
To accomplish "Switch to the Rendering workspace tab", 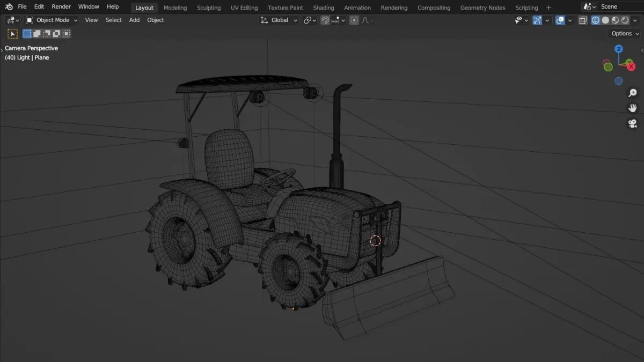I will point(394,8).
